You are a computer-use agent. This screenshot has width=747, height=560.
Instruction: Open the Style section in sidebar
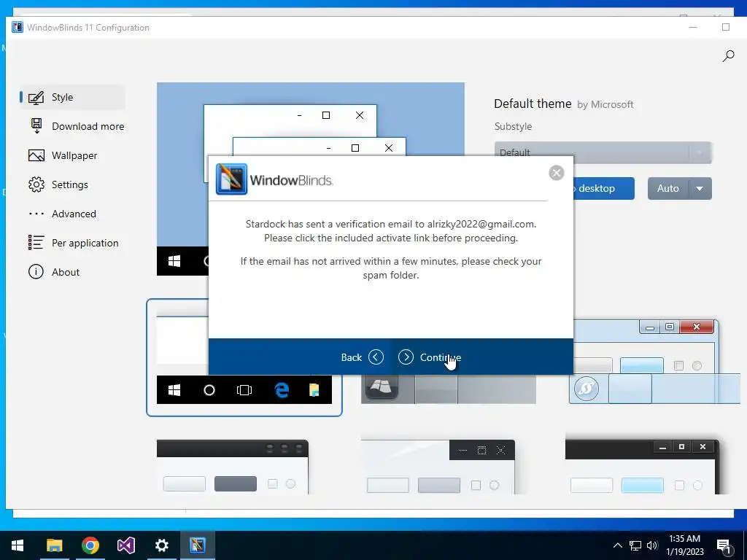click(x=72, y=97)
